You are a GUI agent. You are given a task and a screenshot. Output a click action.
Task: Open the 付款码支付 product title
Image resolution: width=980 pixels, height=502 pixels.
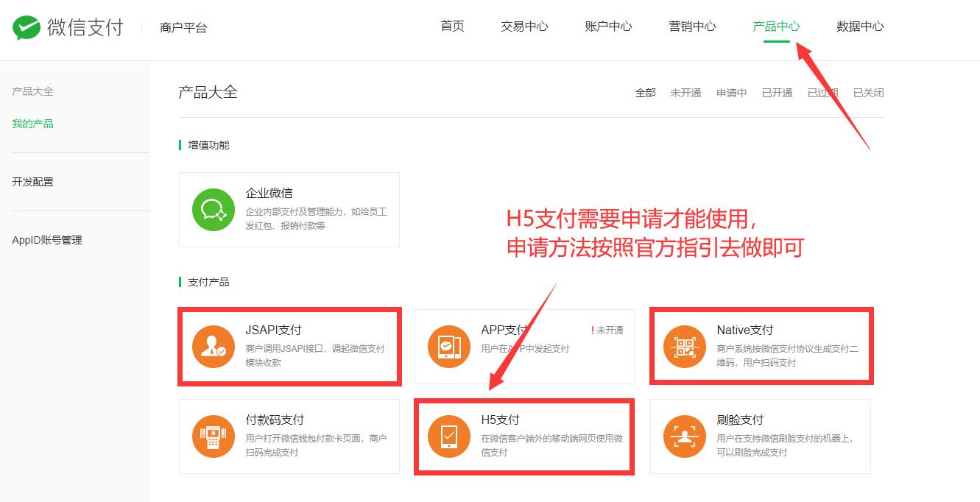[275, 420]
